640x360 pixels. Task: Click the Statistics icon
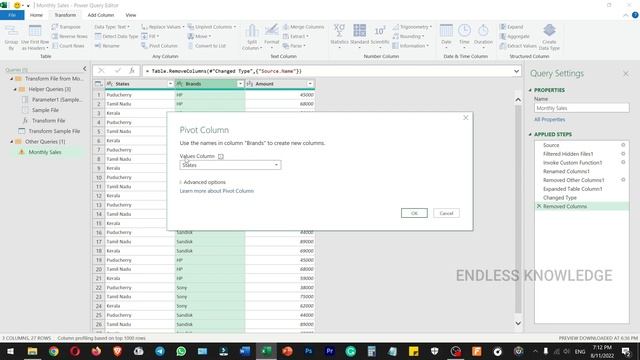click(x=339, y=31)
